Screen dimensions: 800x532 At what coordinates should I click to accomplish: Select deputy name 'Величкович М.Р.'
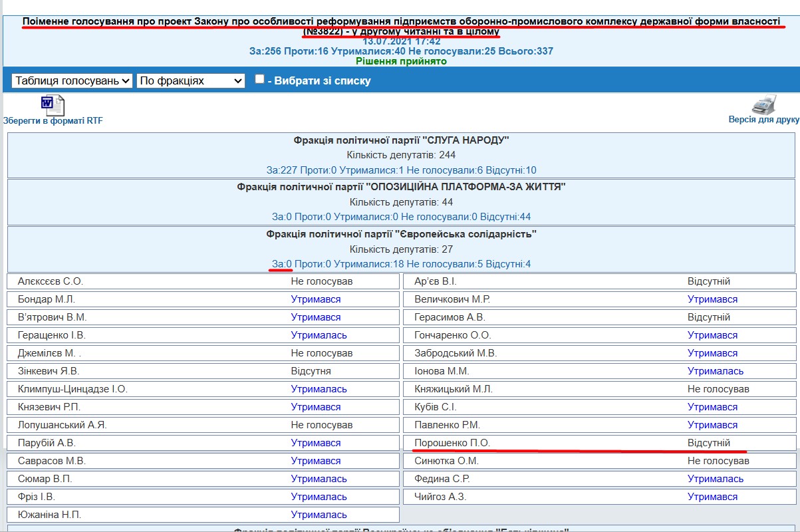(452, 299)
